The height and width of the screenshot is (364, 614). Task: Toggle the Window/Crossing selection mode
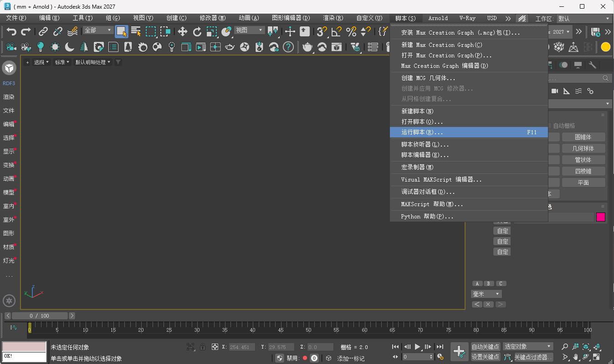point(165,31)
